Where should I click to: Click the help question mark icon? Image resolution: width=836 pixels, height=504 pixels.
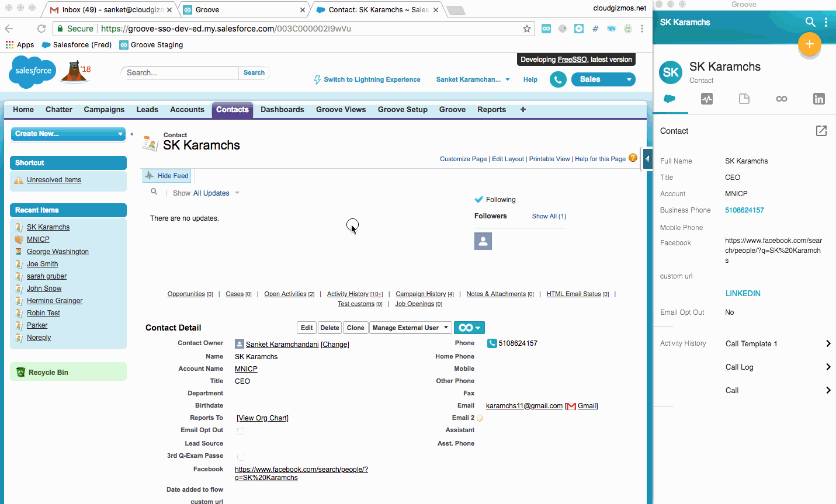(633, 158)
